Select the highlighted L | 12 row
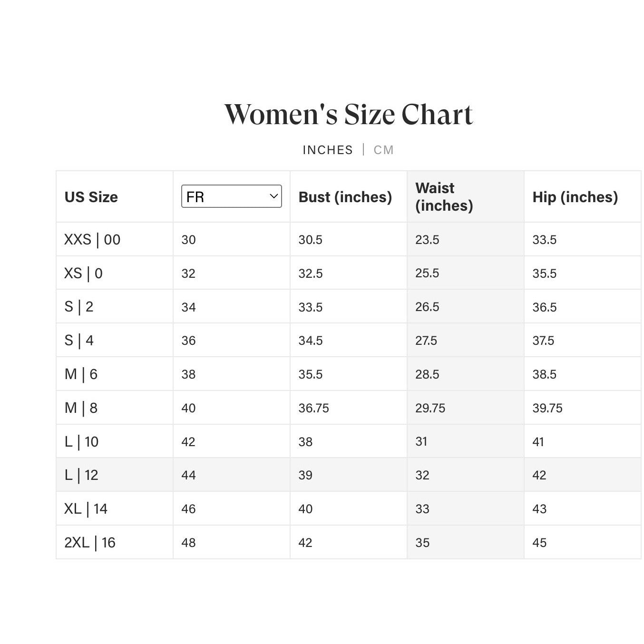This screenshot has width=644, height=644. click(x=349, y=475)
